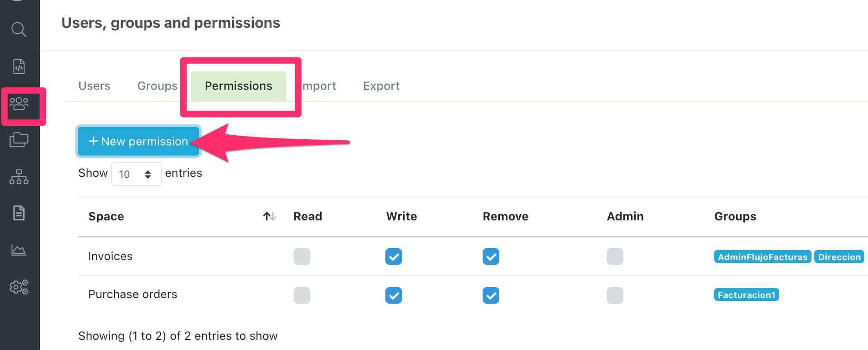Viewport: 868px width, 350px height.
Task: Open the search magnifier in sidebar
Action: tap(19, 30)
